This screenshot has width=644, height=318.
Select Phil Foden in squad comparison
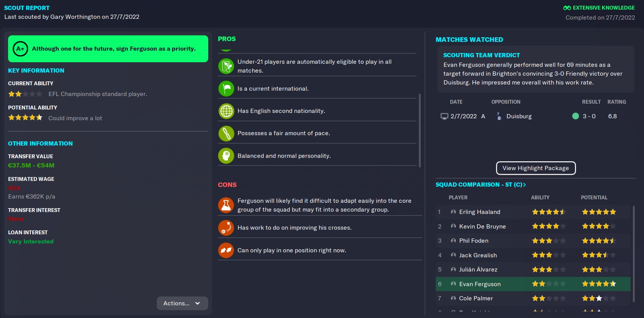(x=533, y=241)
